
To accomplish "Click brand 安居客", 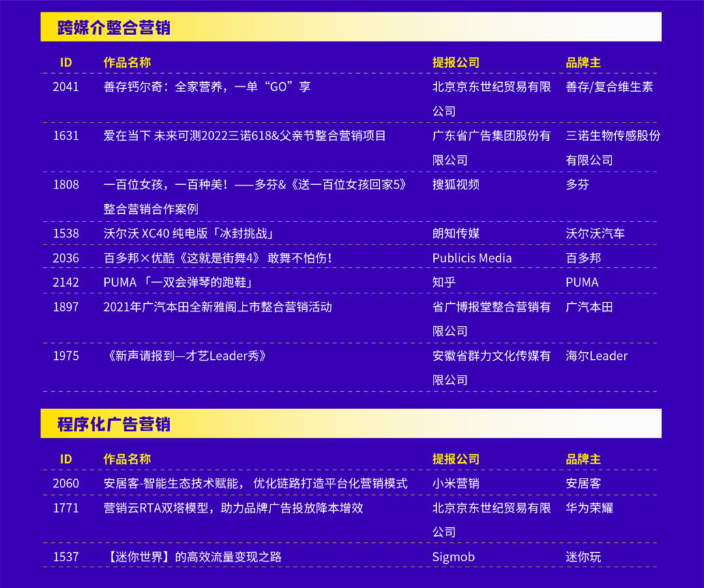I will point(583,484).
